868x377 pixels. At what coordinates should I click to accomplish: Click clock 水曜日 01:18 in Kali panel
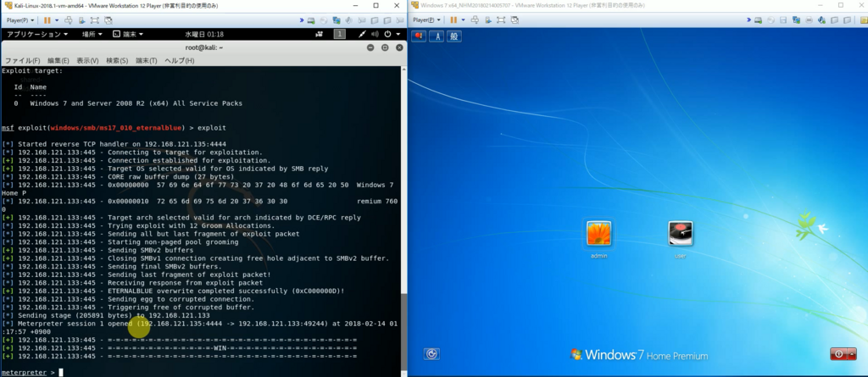pos(204,35)
